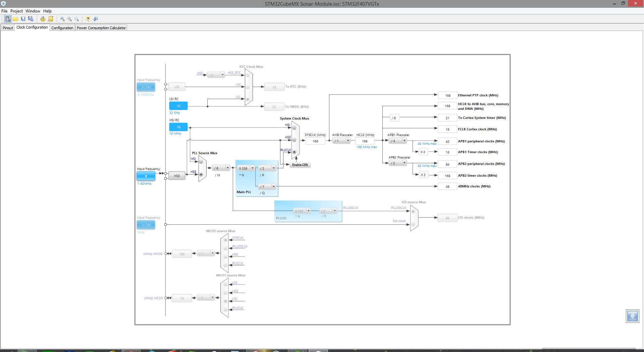Switch to the Configuration tab

(62, 28)
